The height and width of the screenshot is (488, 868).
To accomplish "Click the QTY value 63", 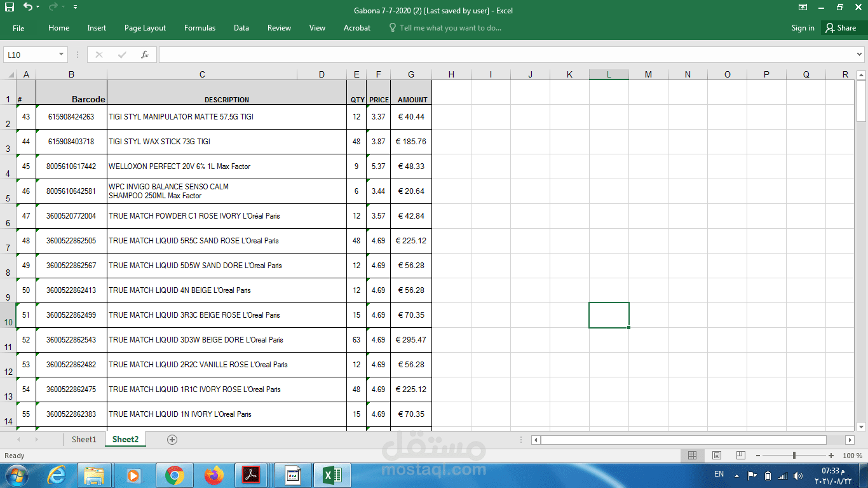I will 356,340.
